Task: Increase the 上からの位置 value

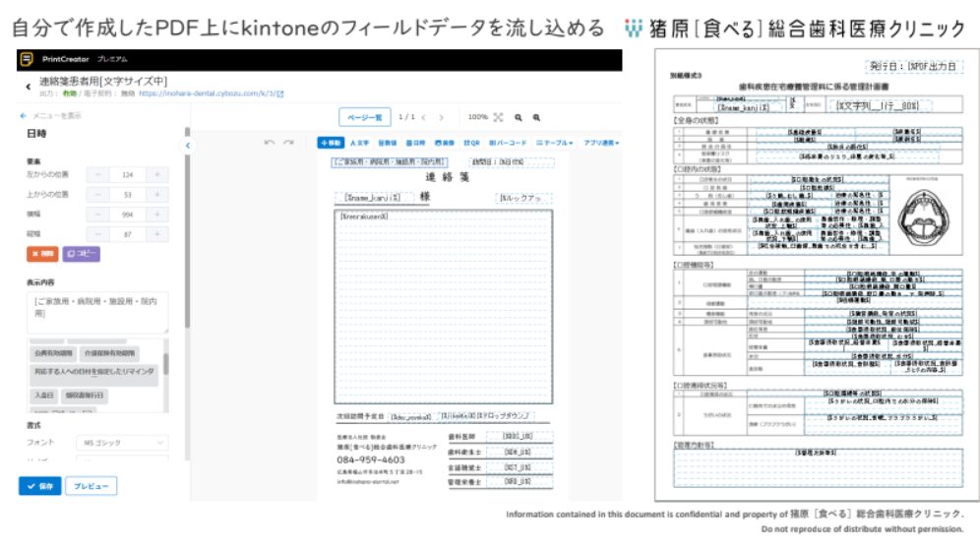Action: point(156,195)
